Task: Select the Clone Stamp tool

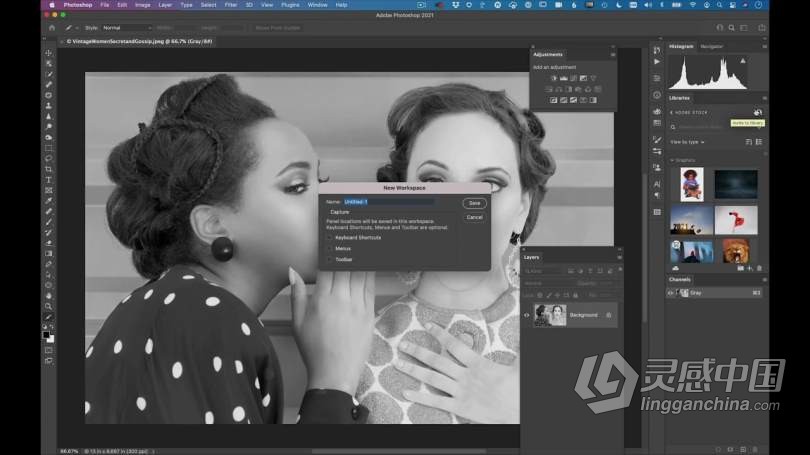Action: click(49, 105)
